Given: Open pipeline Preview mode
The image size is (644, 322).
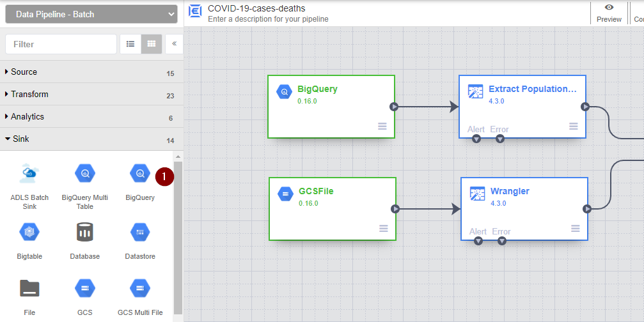Looking at the screenshot, I should 609,13.
